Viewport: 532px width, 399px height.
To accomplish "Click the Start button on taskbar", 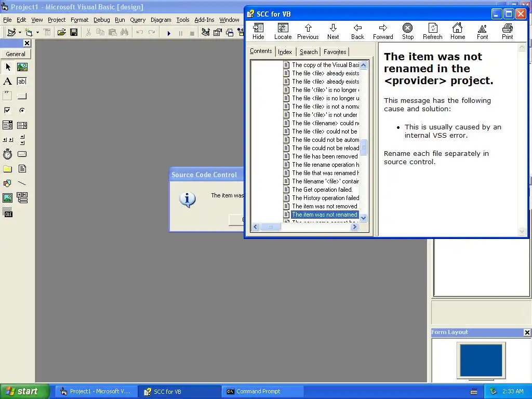I will click(x=24, y=391).
